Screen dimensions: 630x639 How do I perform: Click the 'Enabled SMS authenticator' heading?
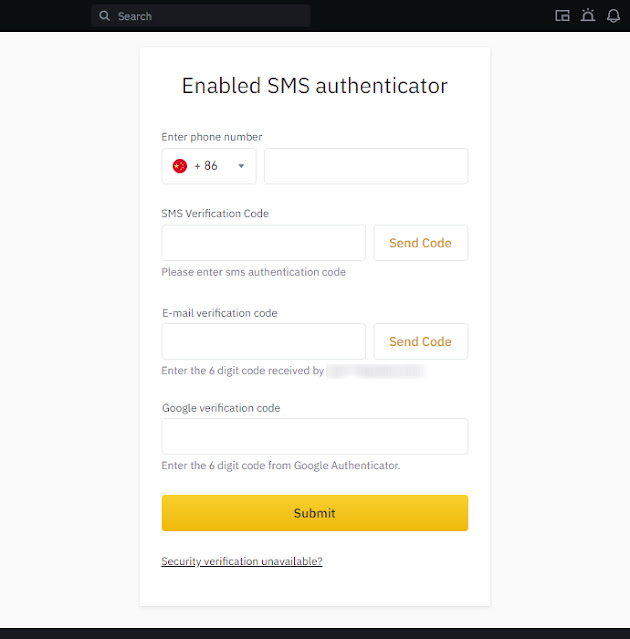[x=315, y=86]
